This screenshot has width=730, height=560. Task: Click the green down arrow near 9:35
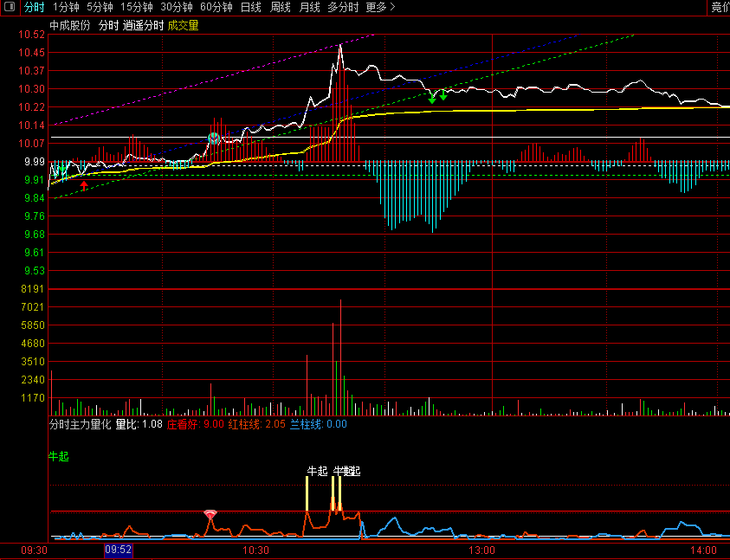coord(62,168)
